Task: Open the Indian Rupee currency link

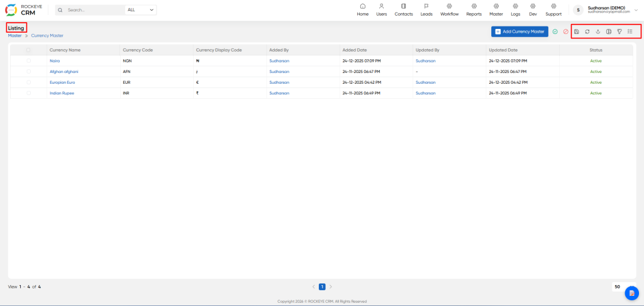Action: coord(62,93)
